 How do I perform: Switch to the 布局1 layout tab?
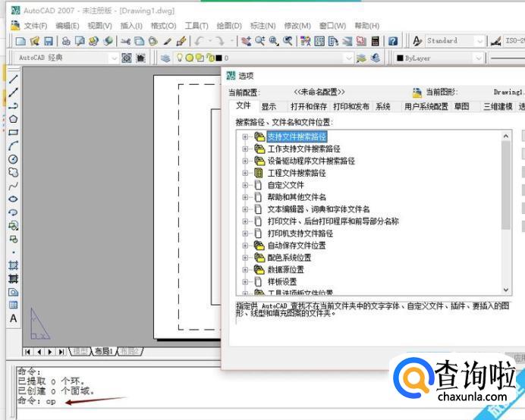(x=103, y=351)
